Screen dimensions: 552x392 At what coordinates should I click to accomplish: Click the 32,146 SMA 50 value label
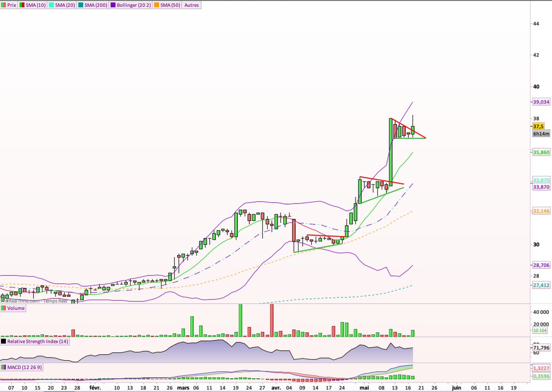click(x=541, y=211)
